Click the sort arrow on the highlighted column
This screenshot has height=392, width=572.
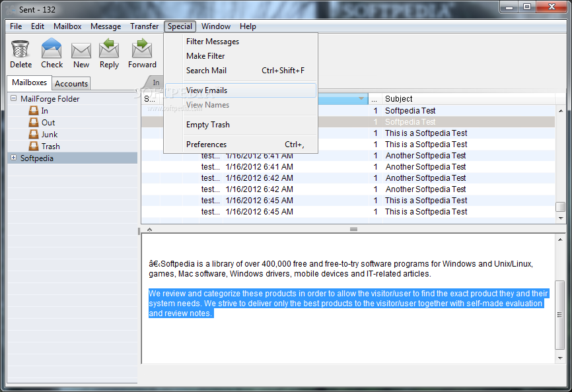[x=361, y=98]
